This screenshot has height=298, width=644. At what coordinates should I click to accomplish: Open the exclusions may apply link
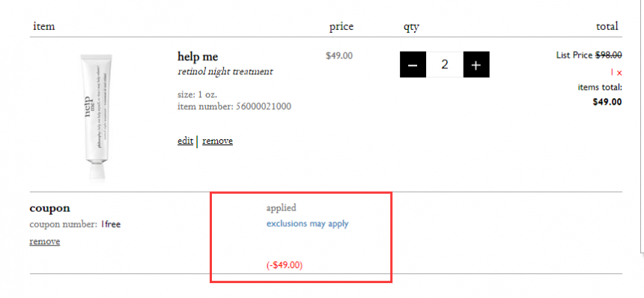coord(307,224)
